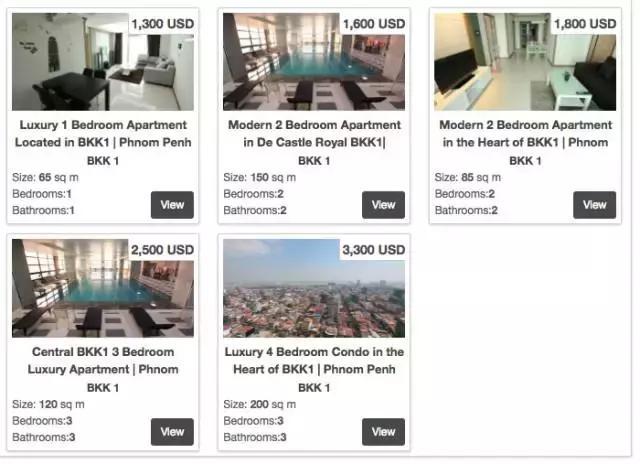
Task: Open 'Modern 2 Bedroom Apartment in De Castle Royal' title
Action: 314,133
